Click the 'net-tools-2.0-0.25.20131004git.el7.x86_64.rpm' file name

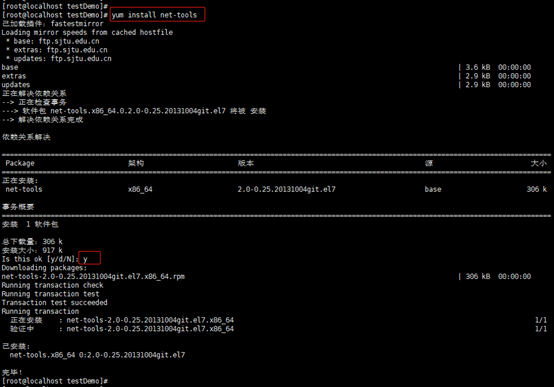(x=93, y=276)
